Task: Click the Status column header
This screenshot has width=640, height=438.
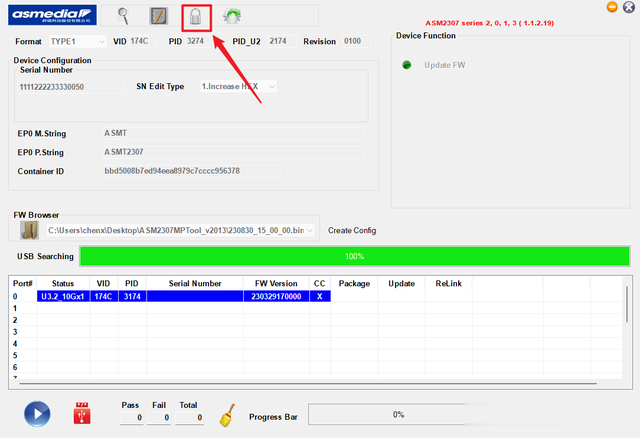Action: (63, 283)
